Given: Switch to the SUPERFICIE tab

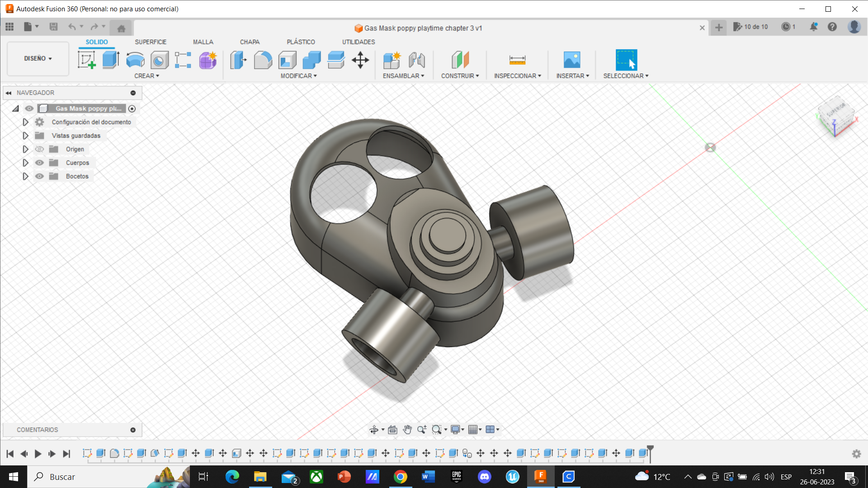Looking at the screenshot, I should coord(151,42).
